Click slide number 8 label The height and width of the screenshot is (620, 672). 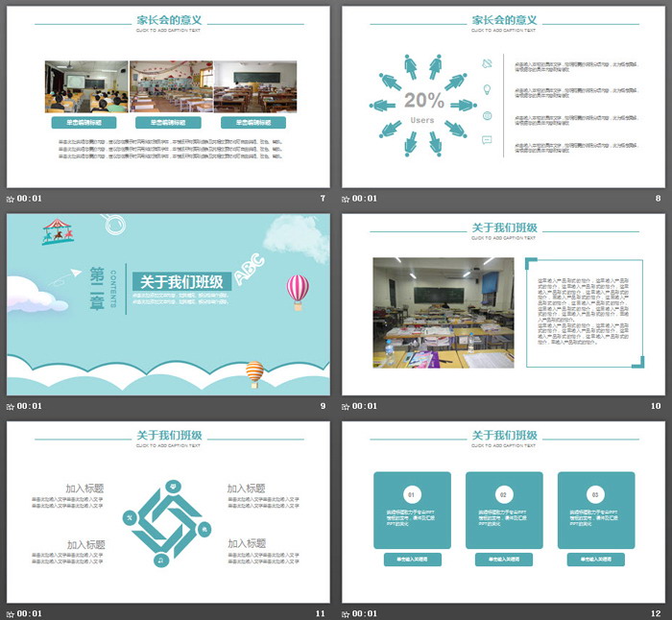(658, 199)
